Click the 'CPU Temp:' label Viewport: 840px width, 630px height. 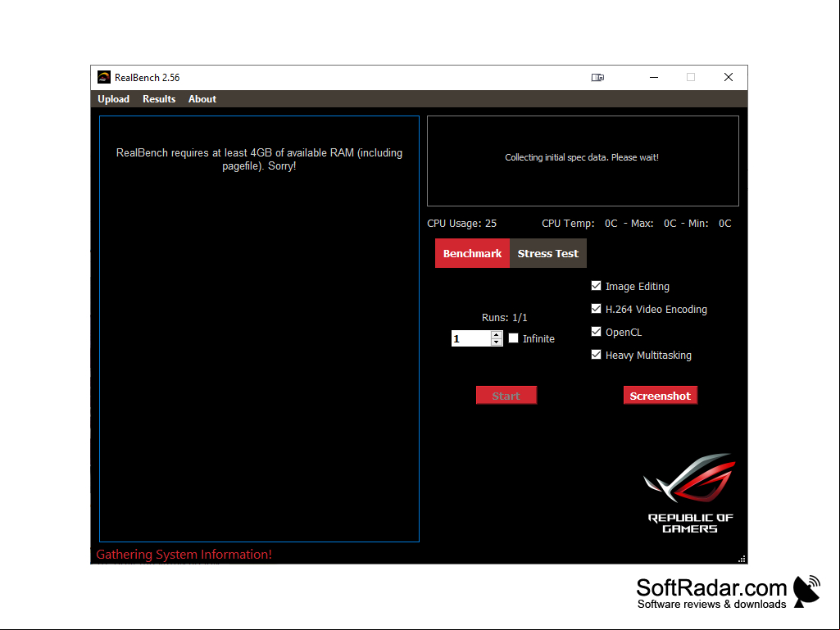click(x=568, y=224)
